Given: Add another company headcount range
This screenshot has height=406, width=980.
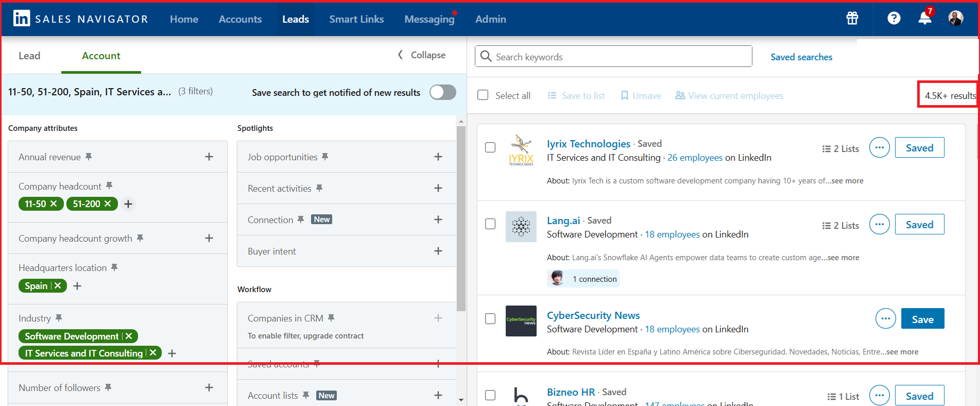Looking at the screenshot, I should [128, 204].
